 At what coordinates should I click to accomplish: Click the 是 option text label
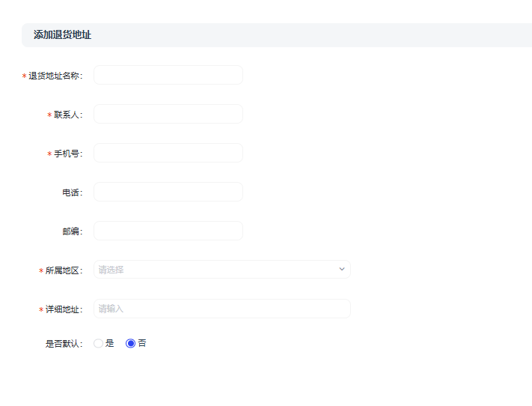(109, 343)
